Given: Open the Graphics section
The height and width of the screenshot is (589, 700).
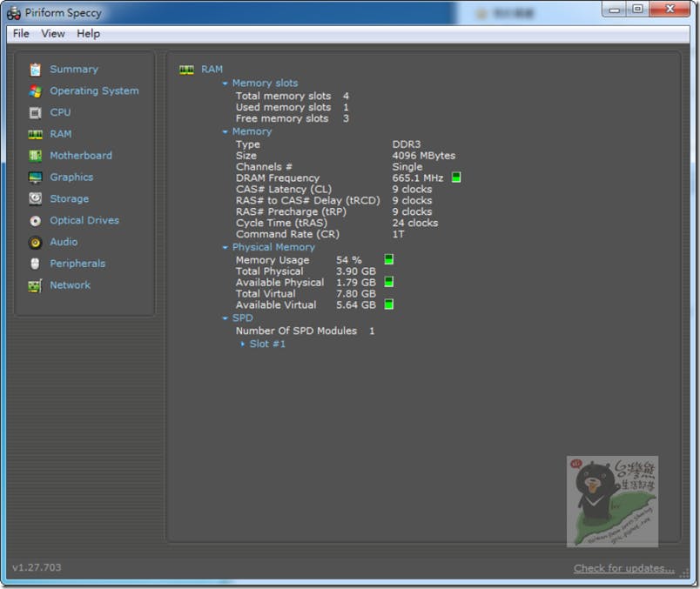Looking at the screenshot, I should pyautogui.click(x=71, y=177).
